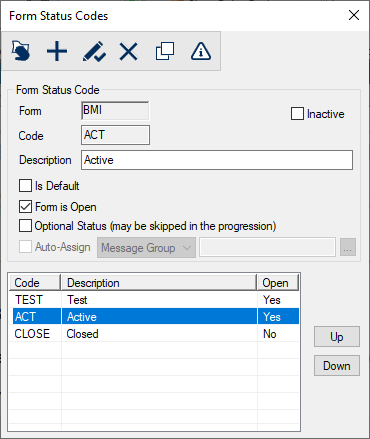This screenshot has width=370, height=439.
Task: Select the CLOSE code cell
Action: pyautogui.click(x=35, y=333)
